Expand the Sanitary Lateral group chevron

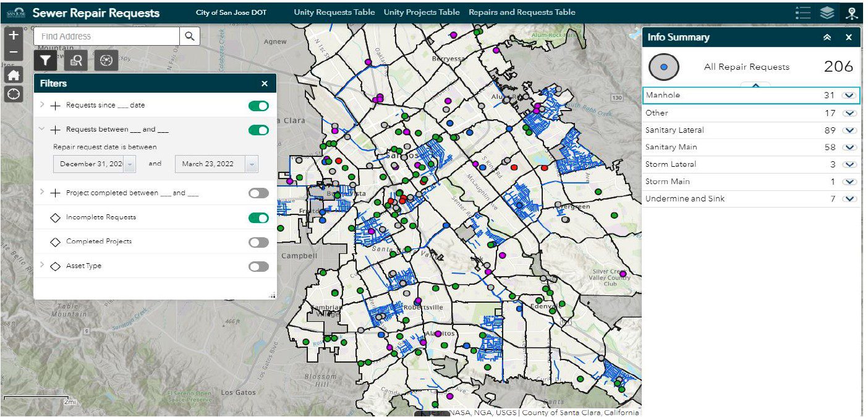point(849,130)
